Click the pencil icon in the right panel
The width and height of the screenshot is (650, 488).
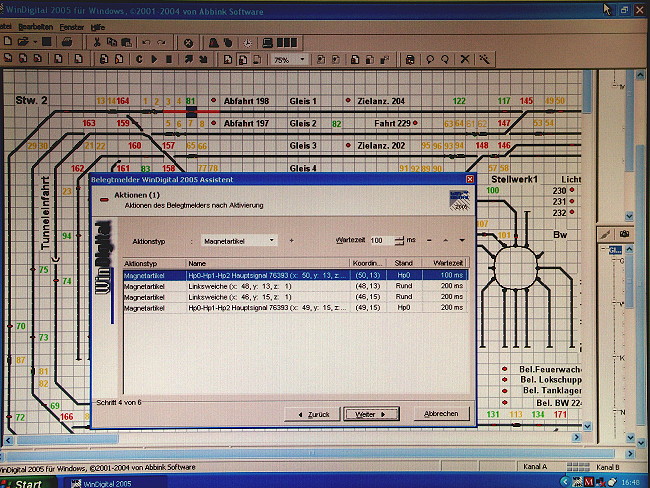(x=606, y=235)
